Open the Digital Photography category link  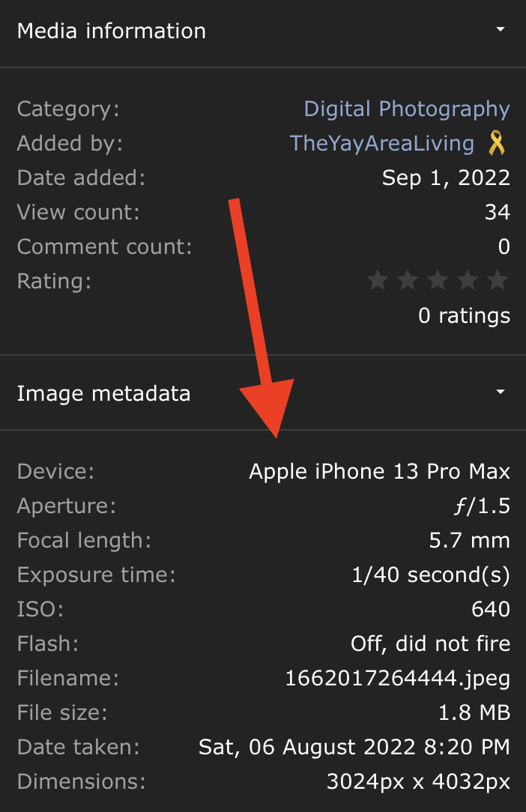pyautogui.click(x=407, y=109)
